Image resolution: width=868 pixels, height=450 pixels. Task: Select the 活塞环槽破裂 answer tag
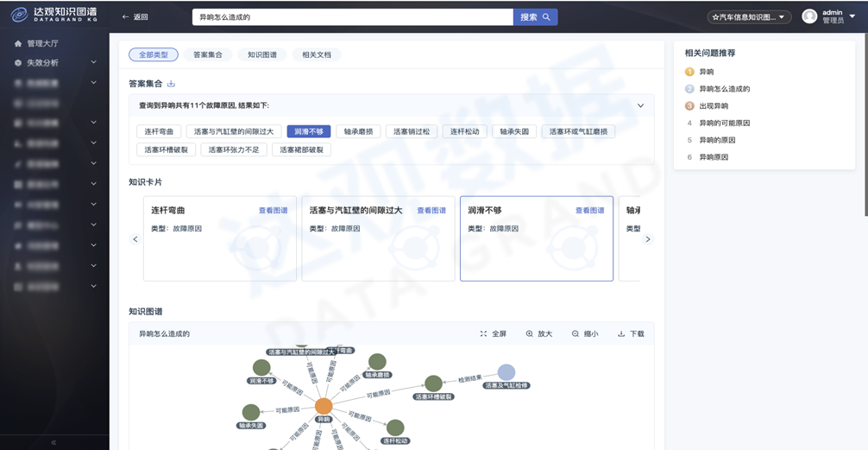pyautogui.click(x=166, y=149)
